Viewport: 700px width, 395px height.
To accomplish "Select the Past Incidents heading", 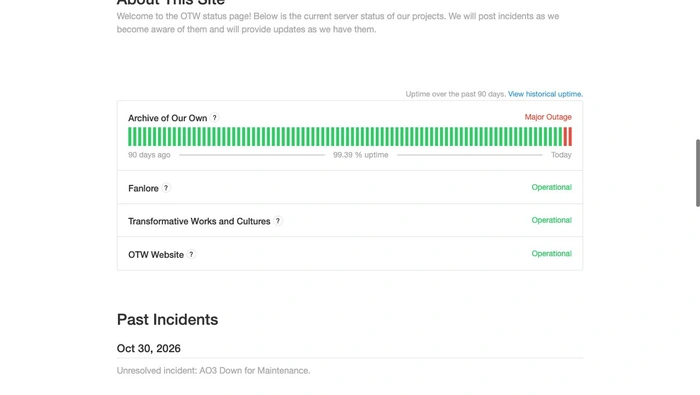I will [167, 320].
